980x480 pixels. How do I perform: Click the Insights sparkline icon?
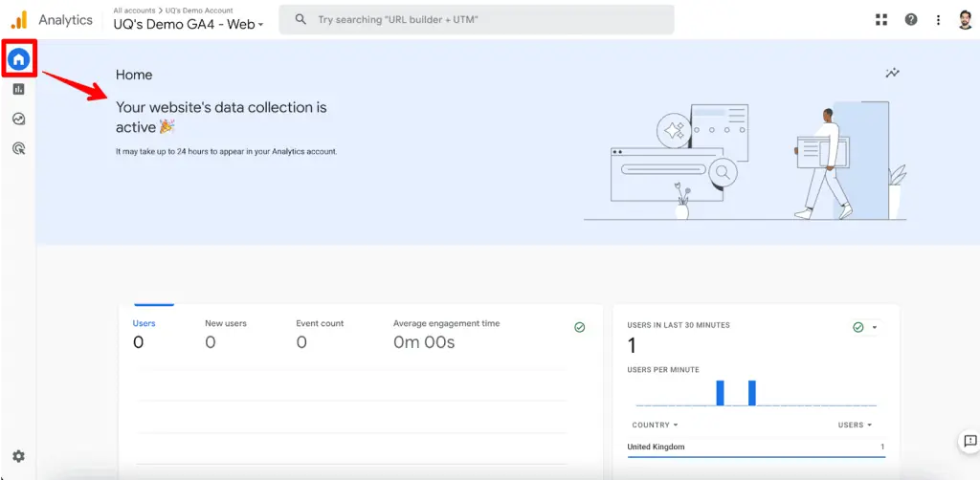pos(893,73)
